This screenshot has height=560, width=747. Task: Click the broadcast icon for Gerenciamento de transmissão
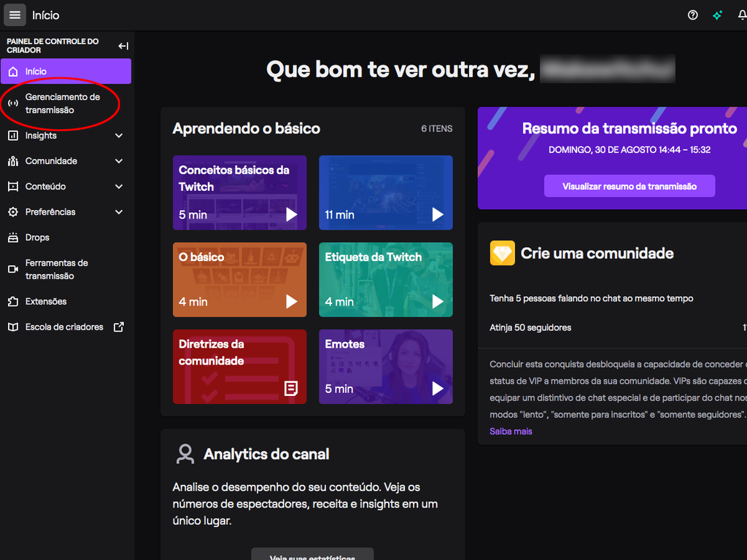(x=13, y=103)
